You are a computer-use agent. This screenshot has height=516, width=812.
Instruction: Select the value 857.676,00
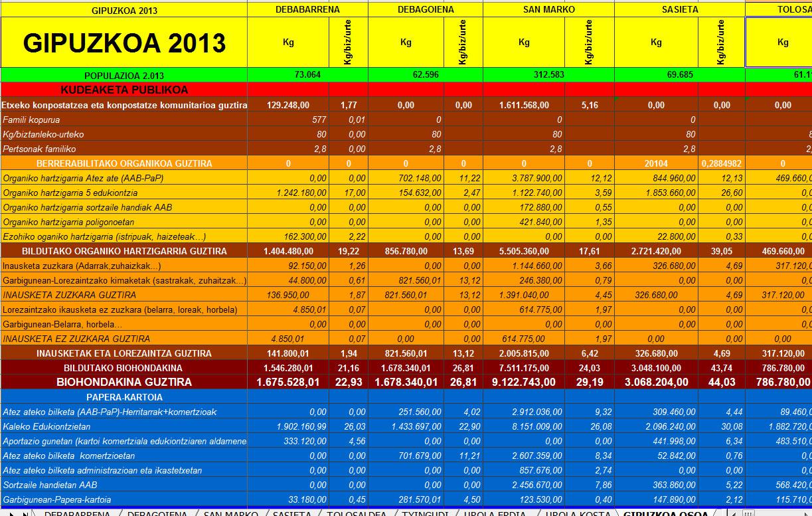coord(524,470)
